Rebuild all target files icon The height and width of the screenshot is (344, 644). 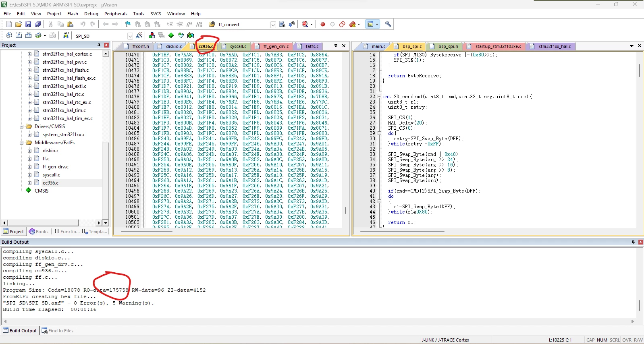click(28, 35)
